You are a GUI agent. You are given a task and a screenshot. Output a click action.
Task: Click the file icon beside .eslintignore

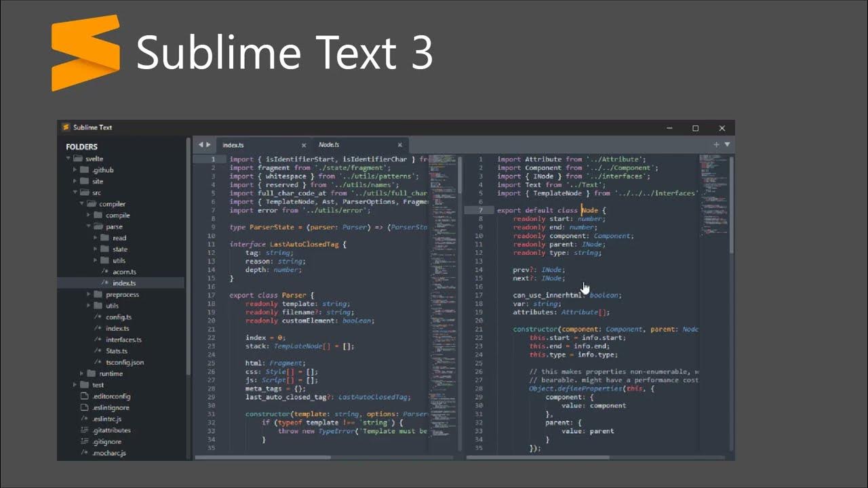click(85, 407)
